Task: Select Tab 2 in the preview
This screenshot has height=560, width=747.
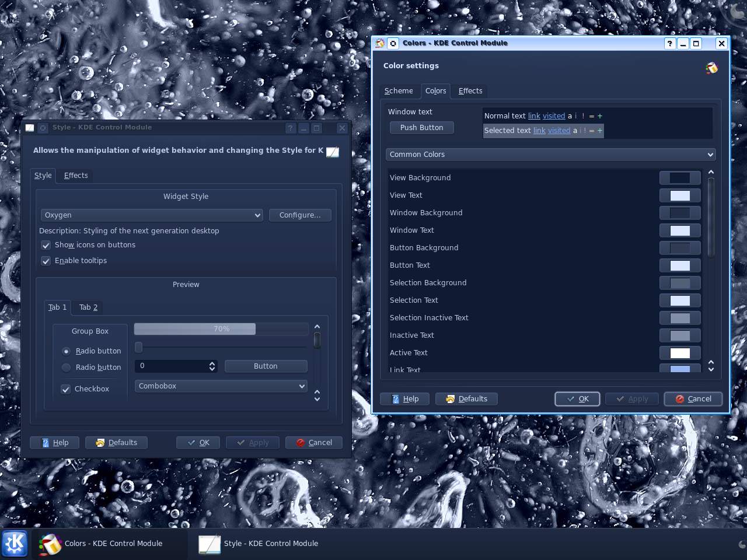Action: coord(89,307)
